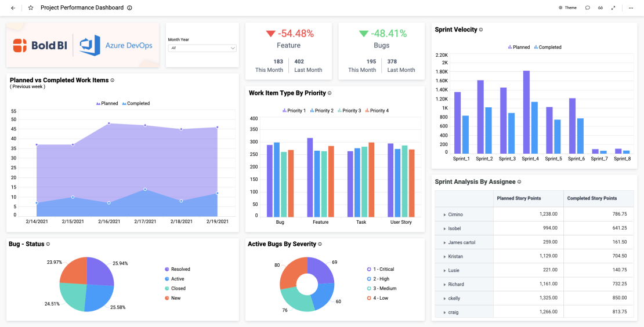
Task: Toggle Completed legend in Planned vs Completed chart
Action: click(136, 104)
